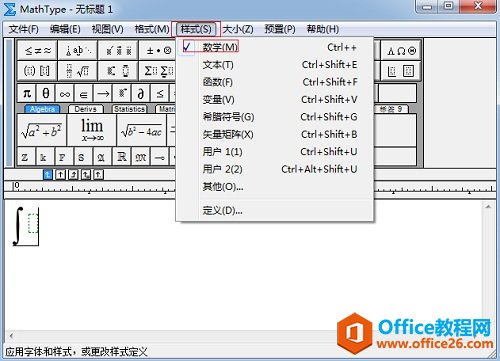Screen dimensions: 500x361
Task: Open the embellishments palette
Action: pyautogui.click(x=118, y=51)
